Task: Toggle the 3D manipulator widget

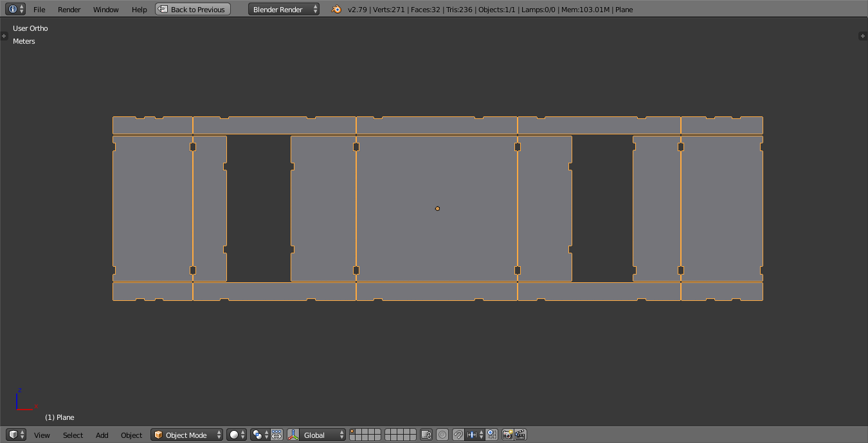Action: (x=293, y=435)
